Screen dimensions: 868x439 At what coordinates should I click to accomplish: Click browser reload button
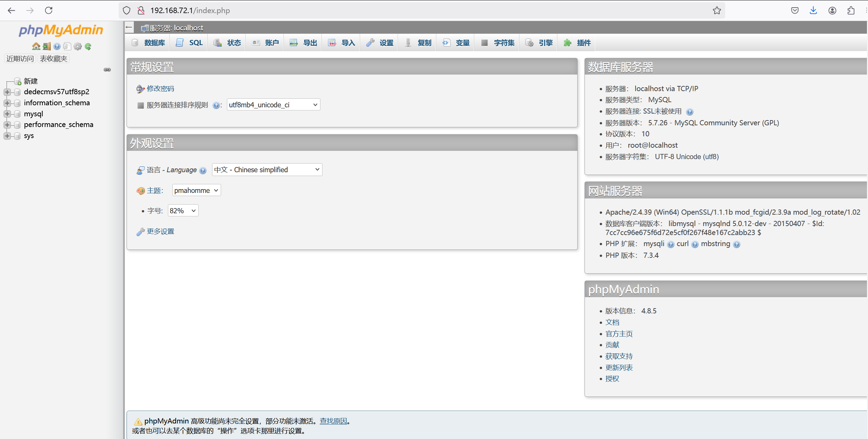pyautogui.click(x=49, y=10)
